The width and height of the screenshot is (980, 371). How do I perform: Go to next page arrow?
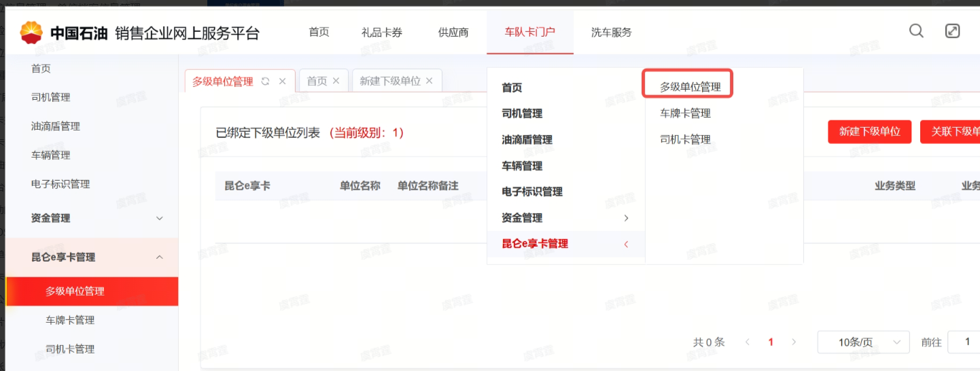pos(794,342)
